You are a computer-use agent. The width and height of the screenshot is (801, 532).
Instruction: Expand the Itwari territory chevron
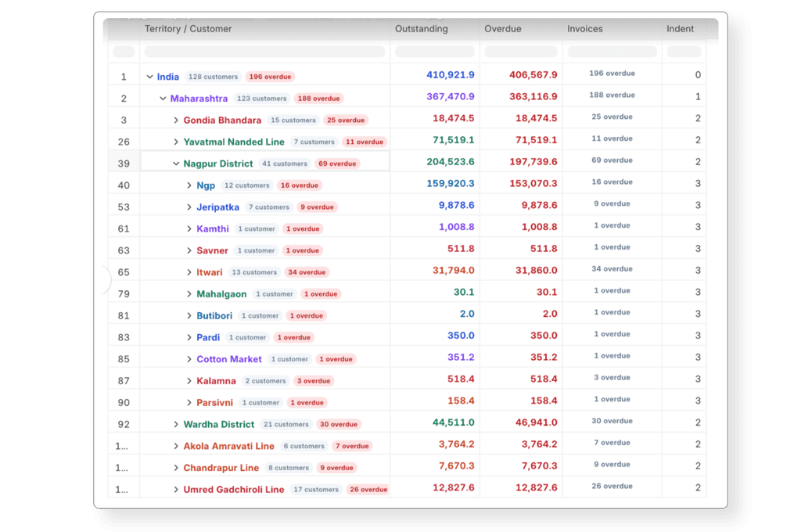189,272
